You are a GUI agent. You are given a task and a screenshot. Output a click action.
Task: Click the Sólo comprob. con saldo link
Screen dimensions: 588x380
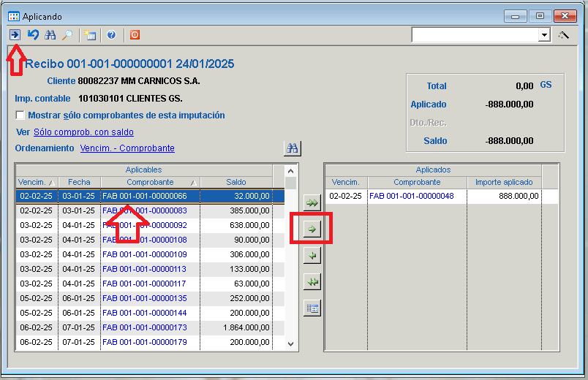pyautogui.click(x=83, y=132)
